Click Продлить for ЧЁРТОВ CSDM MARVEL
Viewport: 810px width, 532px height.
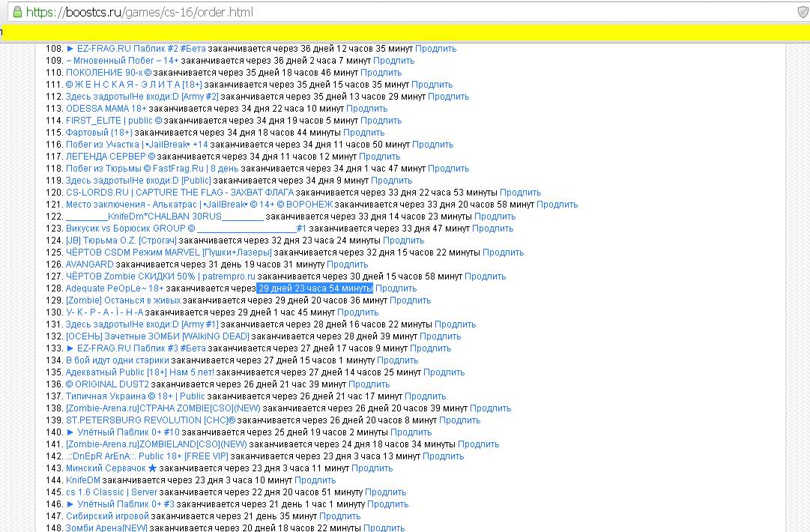coord(503,252)
